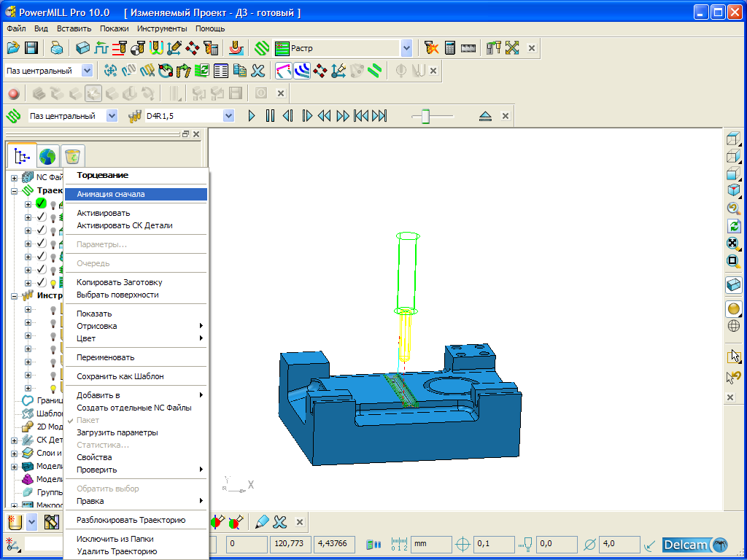The height and width of the screenshot is (560, 747).
Task: Toggle first tool light bulb under Инструменты
Action: (x=53, y=309)
